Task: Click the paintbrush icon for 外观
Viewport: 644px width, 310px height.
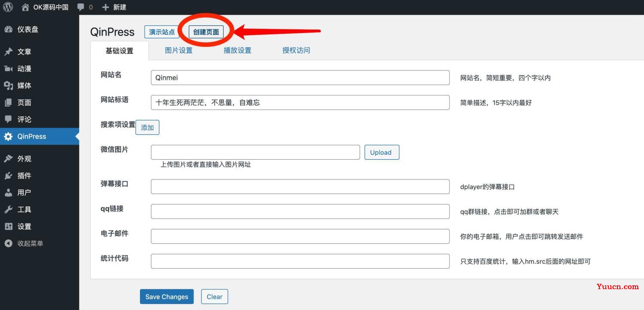Action: 9,159
